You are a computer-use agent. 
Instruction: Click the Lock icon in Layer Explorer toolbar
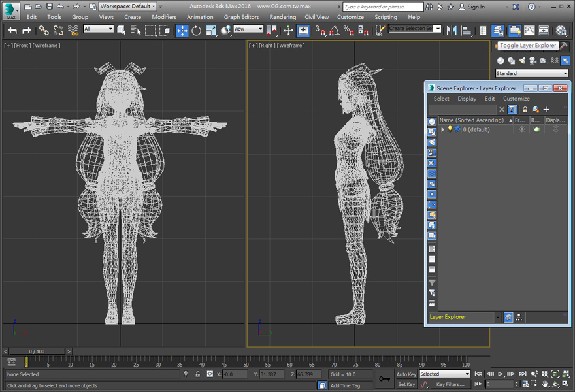click(x=525, y=109)
